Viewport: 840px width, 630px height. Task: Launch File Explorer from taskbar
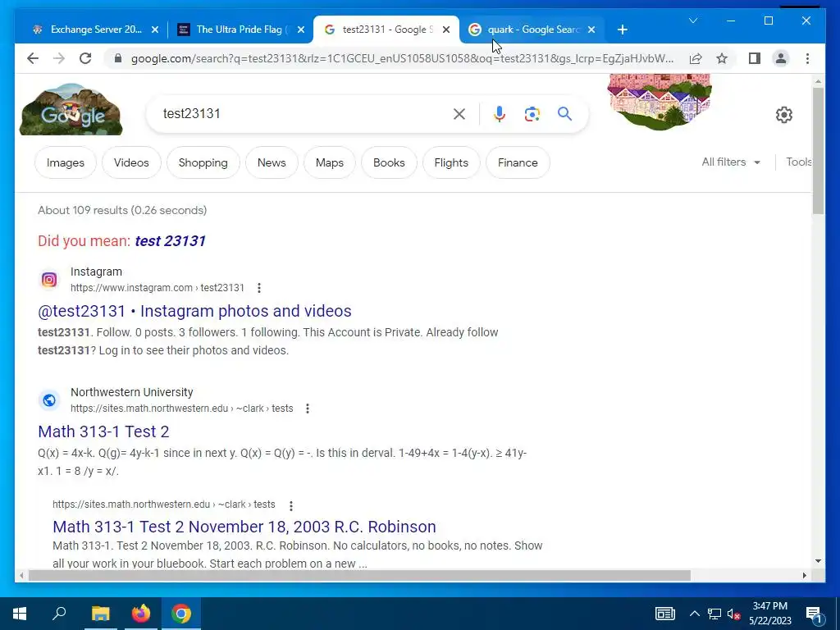[100, 614]
